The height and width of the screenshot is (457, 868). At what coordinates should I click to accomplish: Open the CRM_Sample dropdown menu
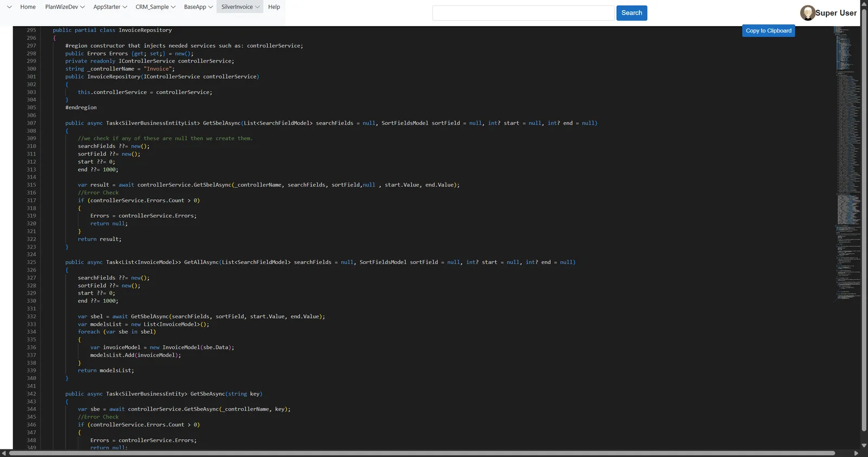[x=155, y=7]
